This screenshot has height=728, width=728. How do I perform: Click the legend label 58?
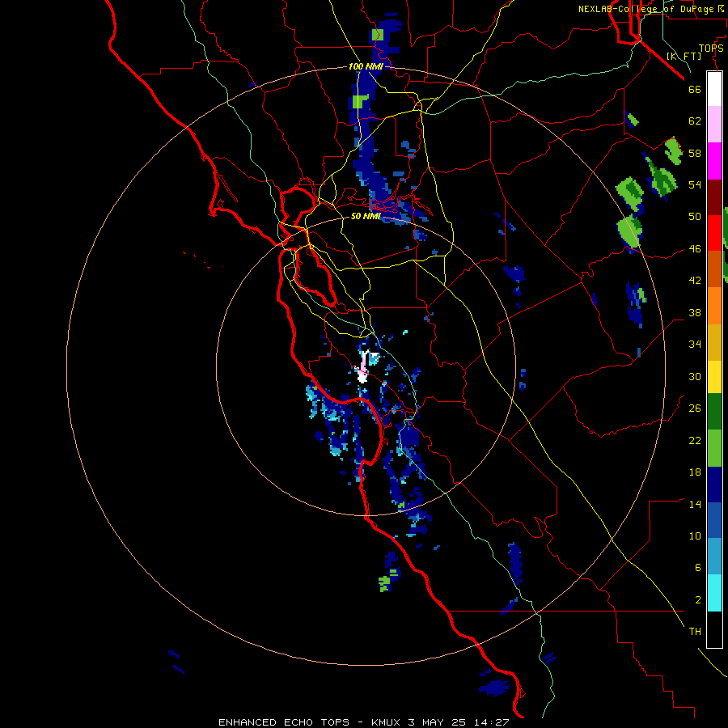tap(695, 153)
